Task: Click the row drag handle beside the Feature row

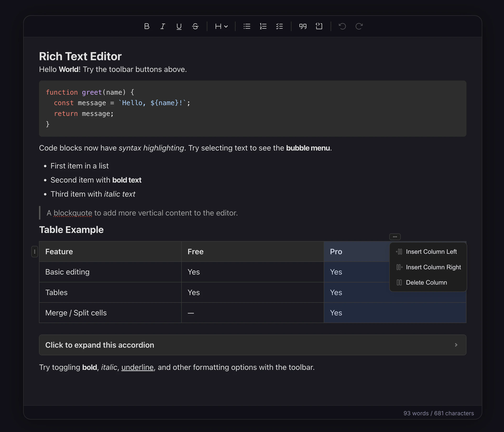Action: [34, 252]
